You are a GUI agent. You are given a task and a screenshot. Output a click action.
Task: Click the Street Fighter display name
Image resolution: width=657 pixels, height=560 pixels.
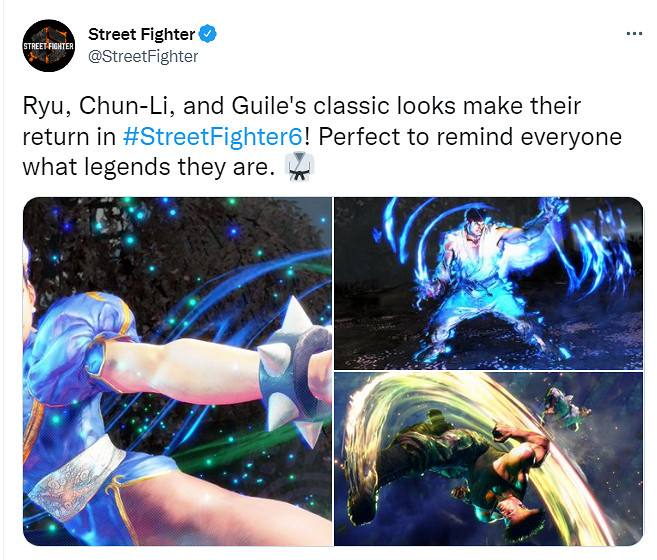(x=142, y=34)
